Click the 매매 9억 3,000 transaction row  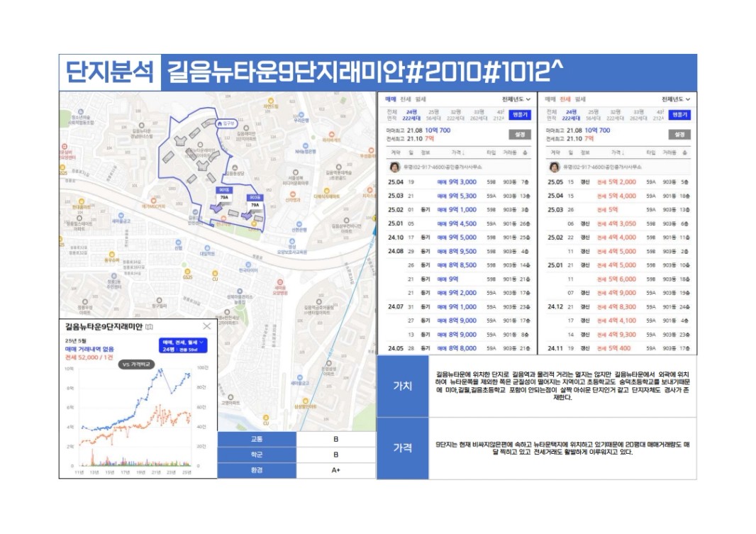click(x=459, y=182)
